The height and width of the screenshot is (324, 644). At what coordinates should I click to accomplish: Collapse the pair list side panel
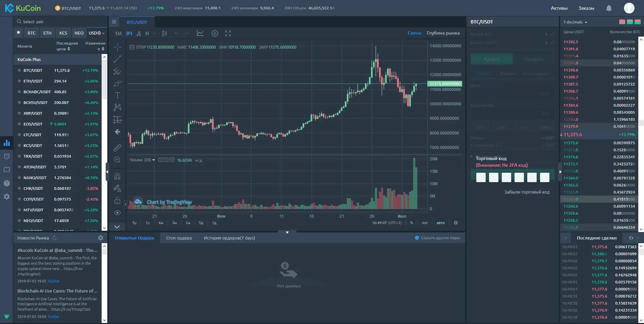(107, 172)
